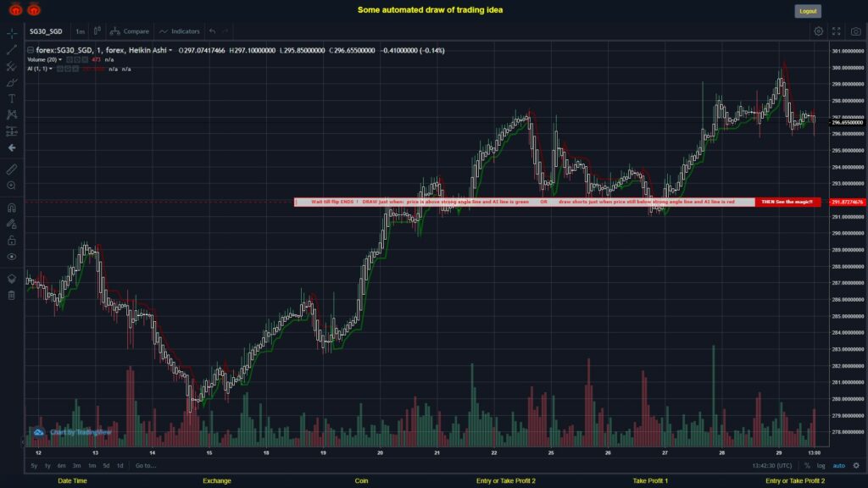Set the time range to 1d
The image size is (868, 488).
pyautogui.click(x=120, y=465)
